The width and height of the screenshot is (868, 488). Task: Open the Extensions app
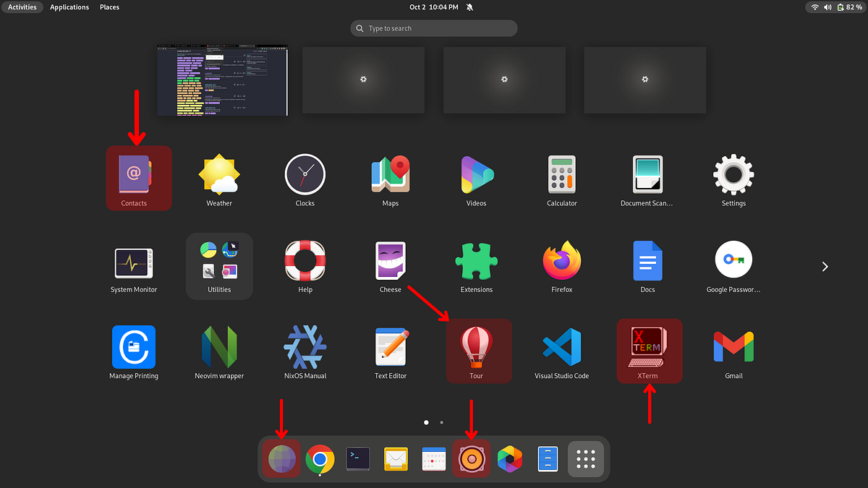(x=476, y=259)
